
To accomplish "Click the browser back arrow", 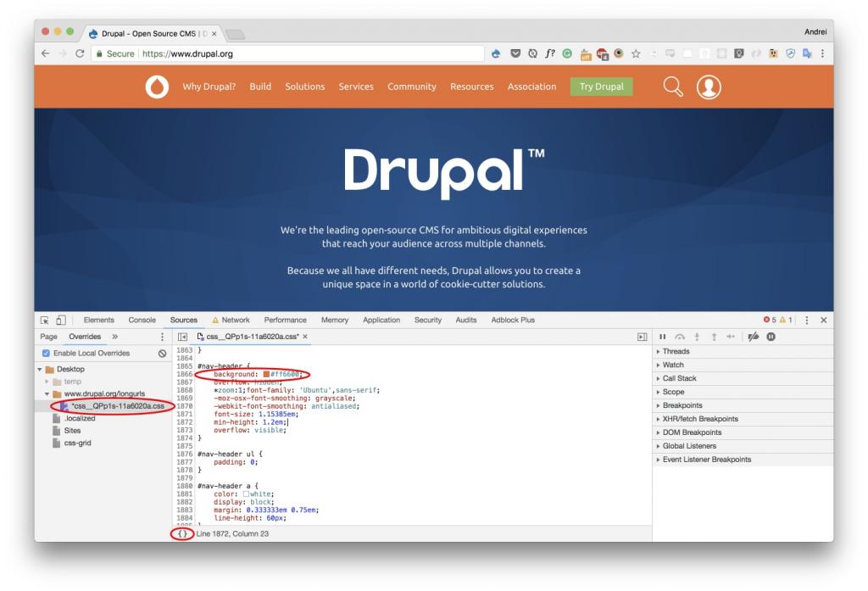I will click(46, 53).
